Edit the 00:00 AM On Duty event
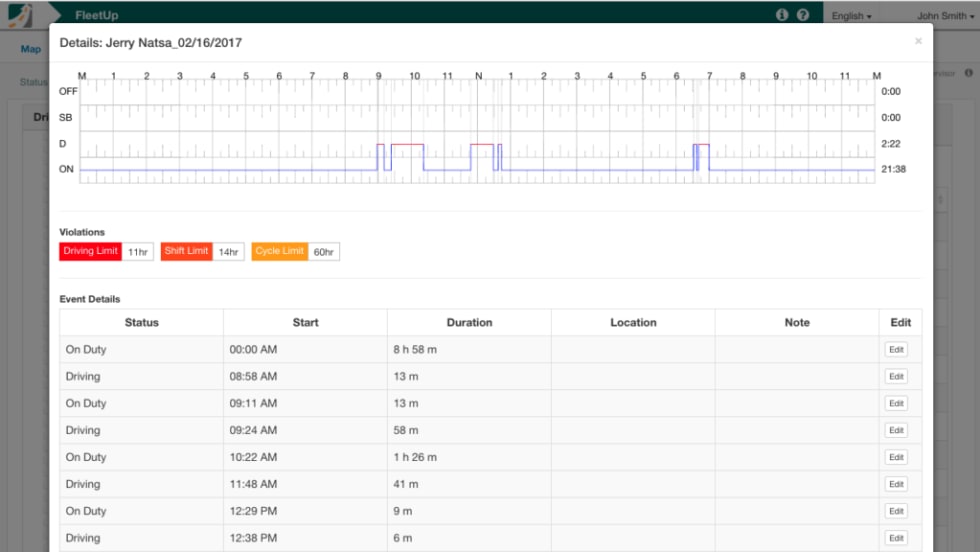Image resolution: width=980 pixels, height=552 pixels. (x=896, y=350)
